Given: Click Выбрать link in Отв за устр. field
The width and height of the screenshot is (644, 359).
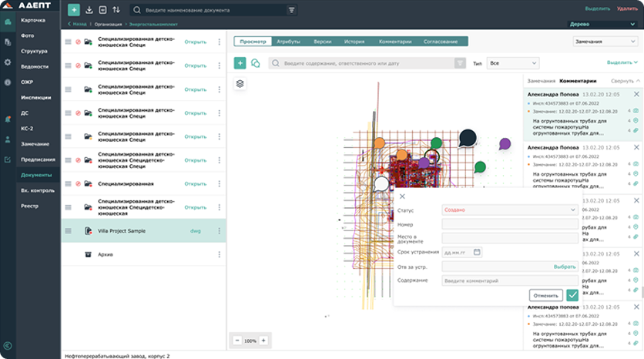Looking at the screenshot, I should click(565, 267).
